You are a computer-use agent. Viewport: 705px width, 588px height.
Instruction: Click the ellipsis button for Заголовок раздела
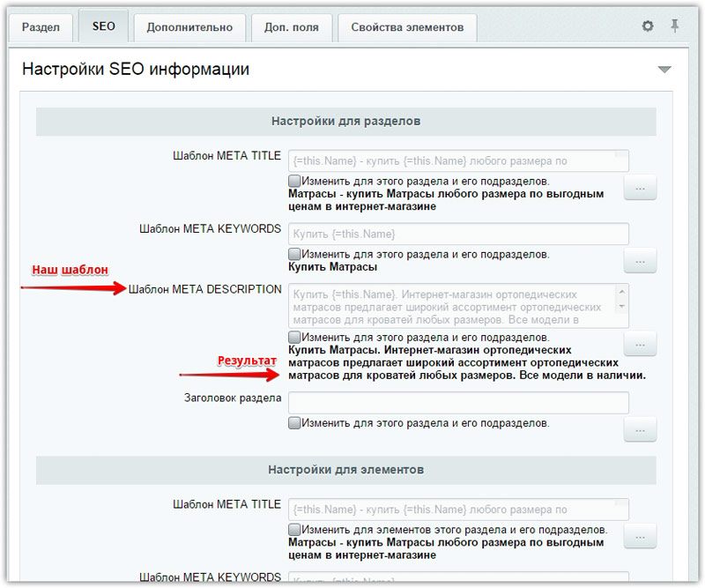click(640, 429)
